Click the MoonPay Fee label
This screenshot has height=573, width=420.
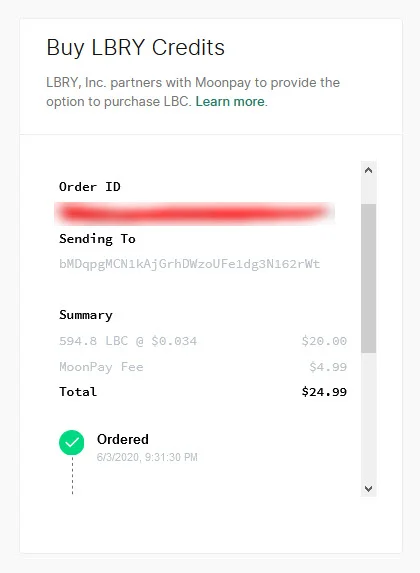click(x=101, y=367)
